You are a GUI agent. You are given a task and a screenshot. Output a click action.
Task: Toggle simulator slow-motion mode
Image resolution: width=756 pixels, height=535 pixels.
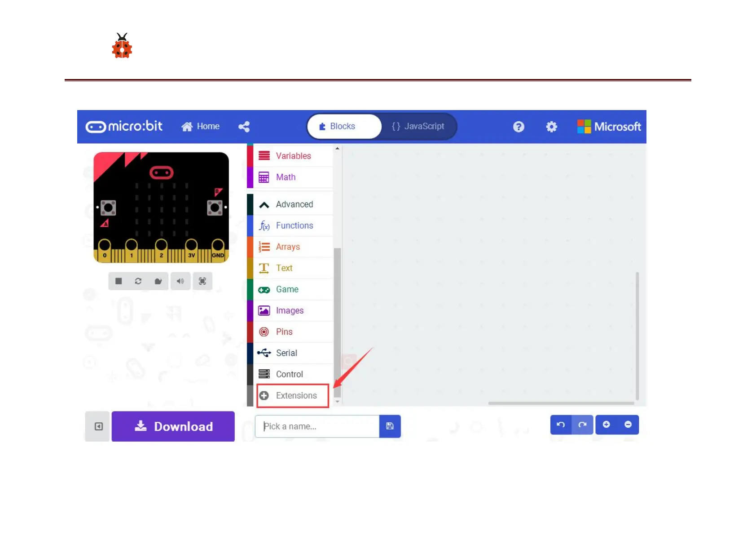[x=158, y=281]
